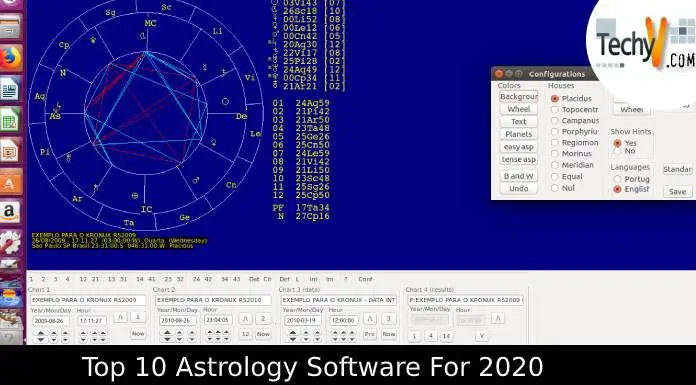The height and width of the screenshot is (385, 696).
Task: Change the Background color setting
Action: click(x=518, y=96)
